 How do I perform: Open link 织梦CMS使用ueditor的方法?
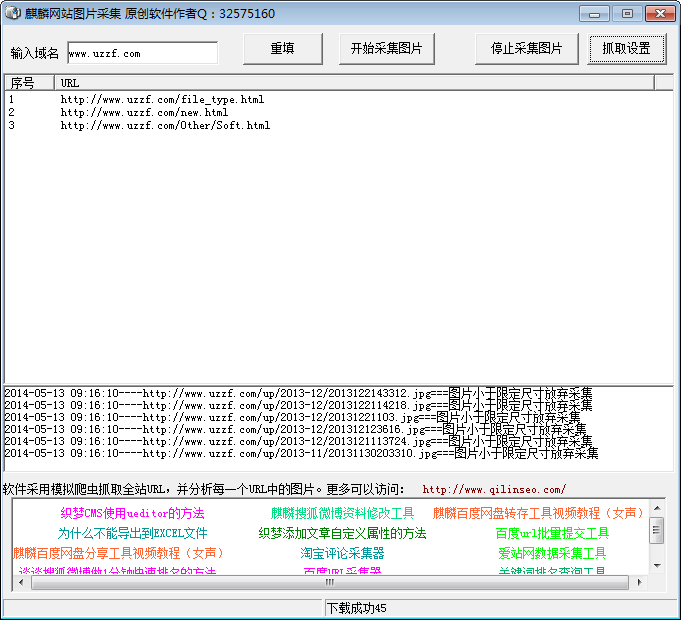(132, 513)
